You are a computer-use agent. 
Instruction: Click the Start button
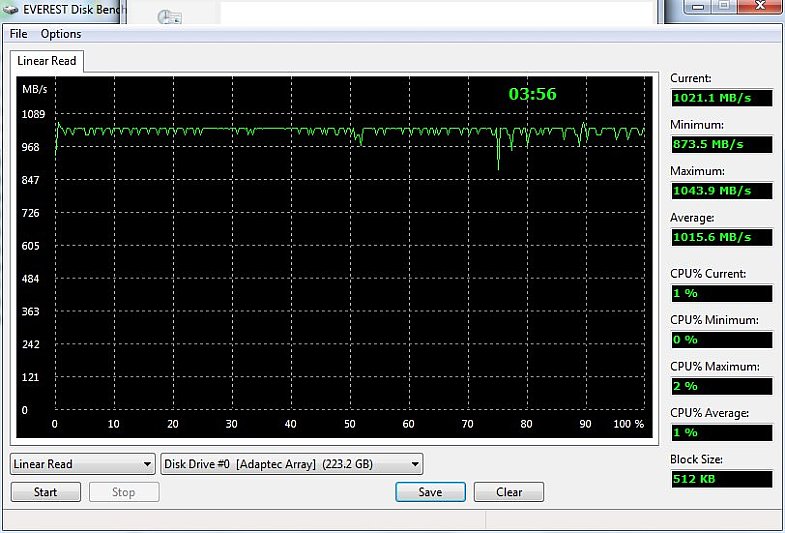coord(46,492)
